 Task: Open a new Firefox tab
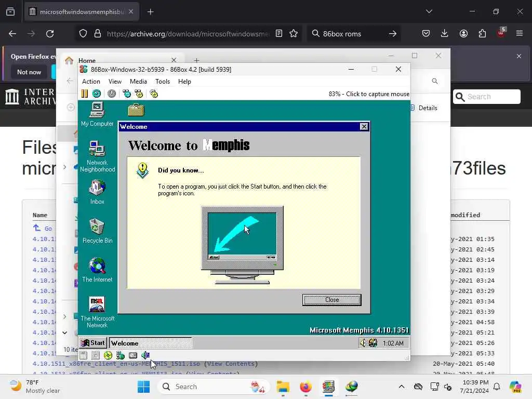(150, 12)
